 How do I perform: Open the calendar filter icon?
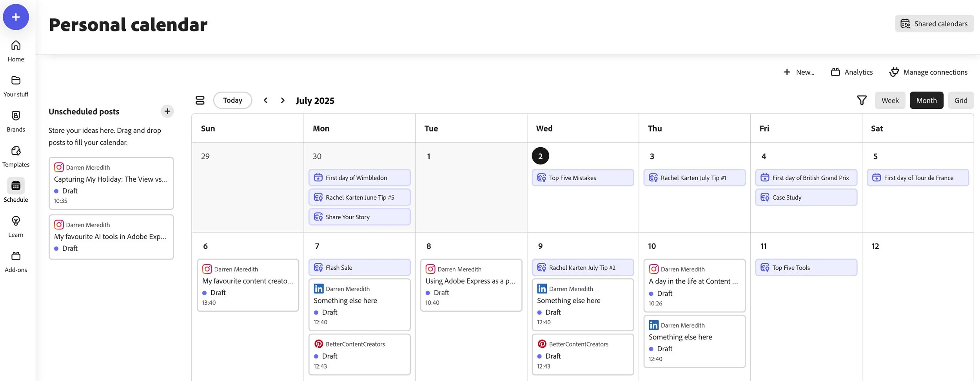point(862,101)
